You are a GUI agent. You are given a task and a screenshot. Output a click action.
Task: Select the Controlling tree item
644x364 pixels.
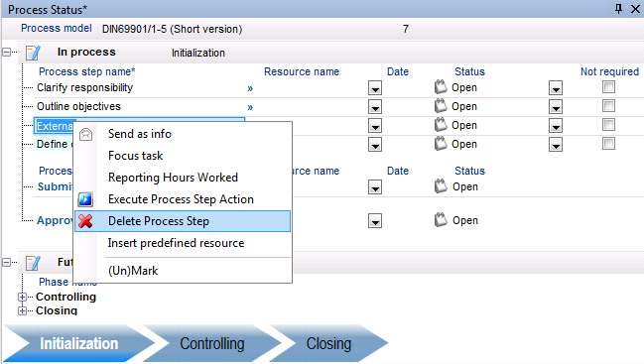point(65,297)
